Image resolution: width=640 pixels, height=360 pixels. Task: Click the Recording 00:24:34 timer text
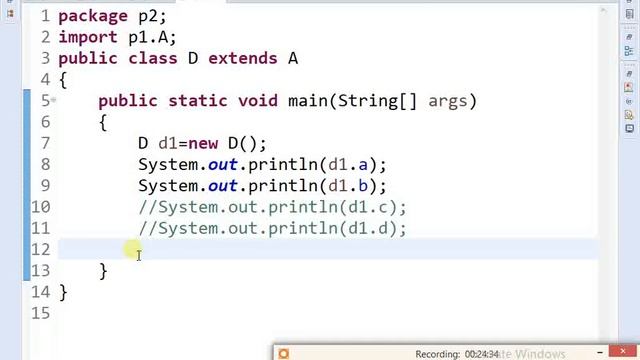coord(457,354)
